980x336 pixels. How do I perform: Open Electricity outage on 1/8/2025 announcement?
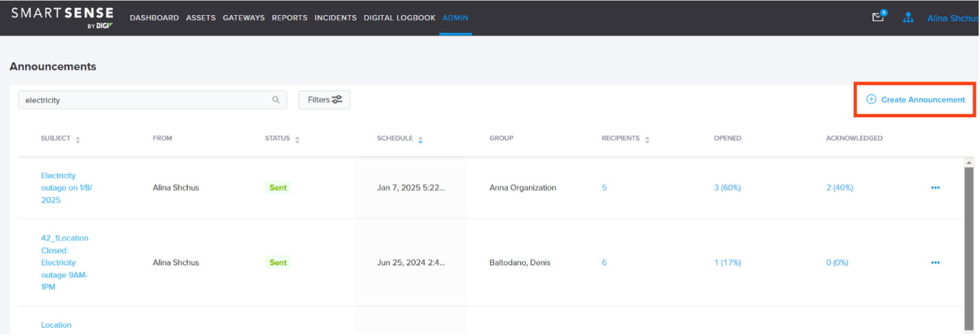66,188
